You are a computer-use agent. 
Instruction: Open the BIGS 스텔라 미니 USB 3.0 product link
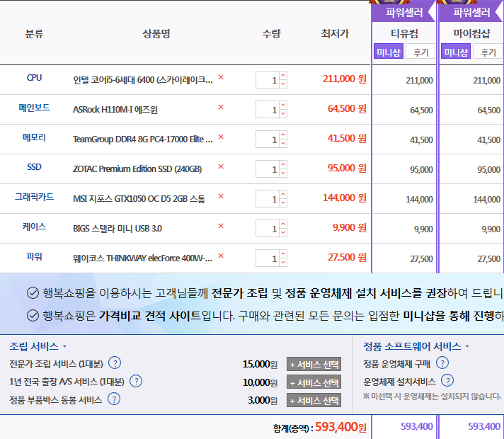click(118, 228)
